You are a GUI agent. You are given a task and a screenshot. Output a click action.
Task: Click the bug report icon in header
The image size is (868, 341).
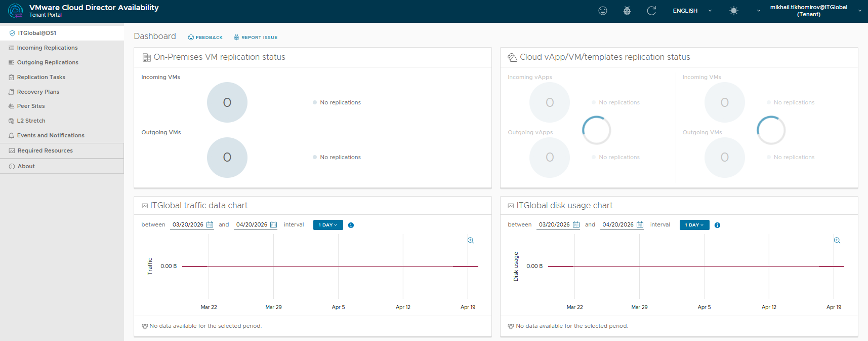coord(627,11)
